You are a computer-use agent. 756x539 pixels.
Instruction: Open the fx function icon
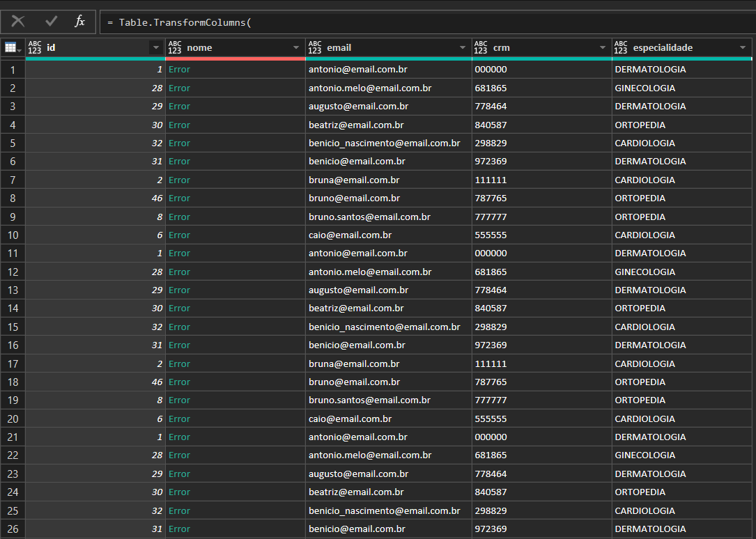(x=79, y=21)
